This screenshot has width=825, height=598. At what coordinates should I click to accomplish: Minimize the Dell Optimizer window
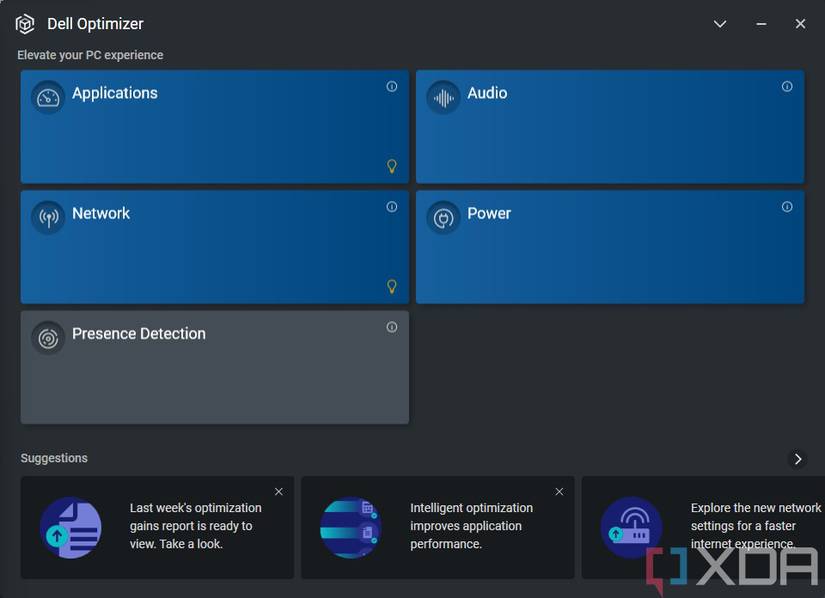[x=761, y=24]
